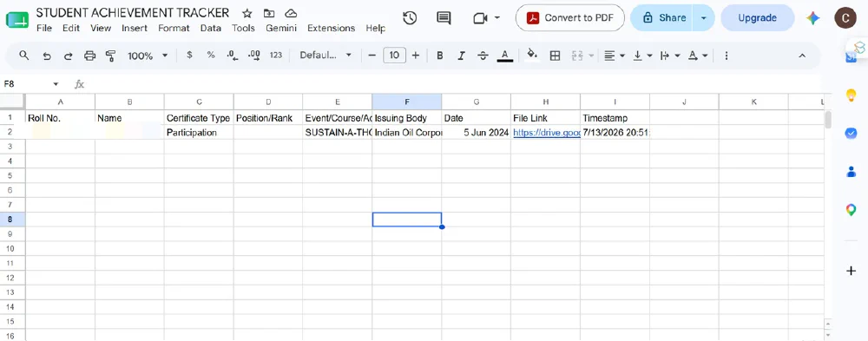Image resolution: width=868 pixels, height=341 pixels.
Task: Open the Name box dropdown arrow
Action: click(x=56, y=84)
